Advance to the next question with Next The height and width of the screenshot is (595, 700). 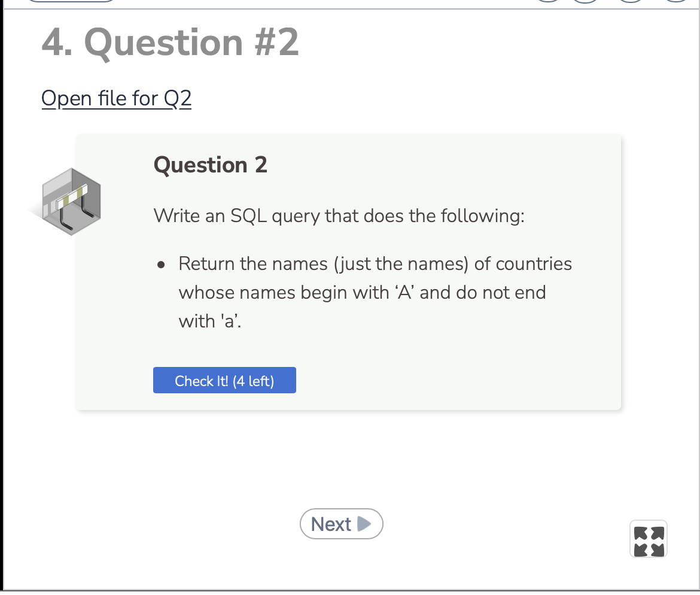[x=341, y=523]
